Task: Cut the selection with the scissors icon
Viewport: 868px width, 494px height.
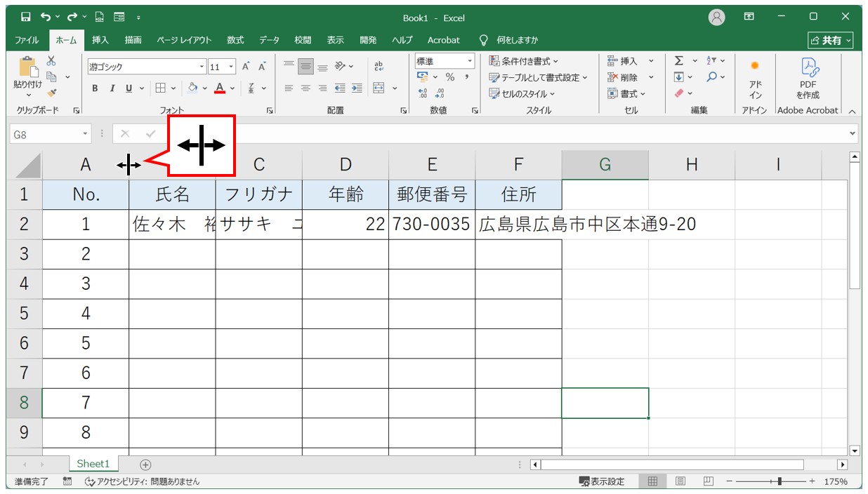Action: [x=51, y=61]
